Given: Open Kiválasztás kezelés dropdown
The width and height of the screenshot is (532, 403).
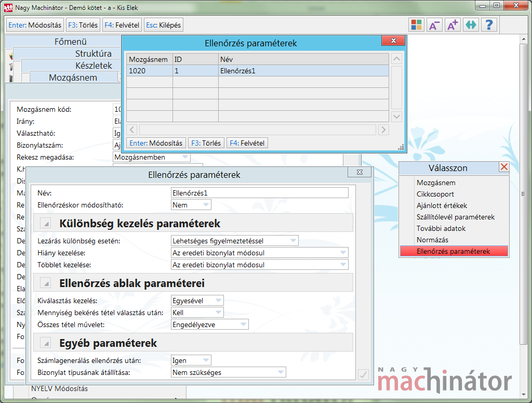Looking at the screenshot, I should pos(197,301).
